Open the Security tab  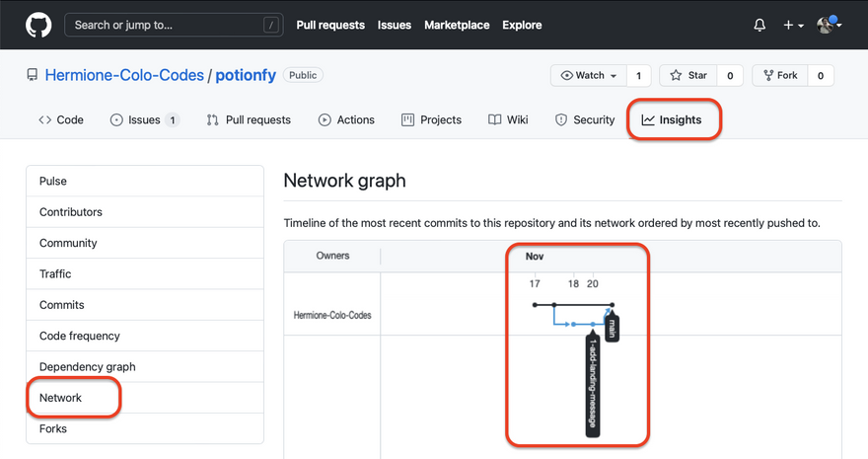coord(585,119)
